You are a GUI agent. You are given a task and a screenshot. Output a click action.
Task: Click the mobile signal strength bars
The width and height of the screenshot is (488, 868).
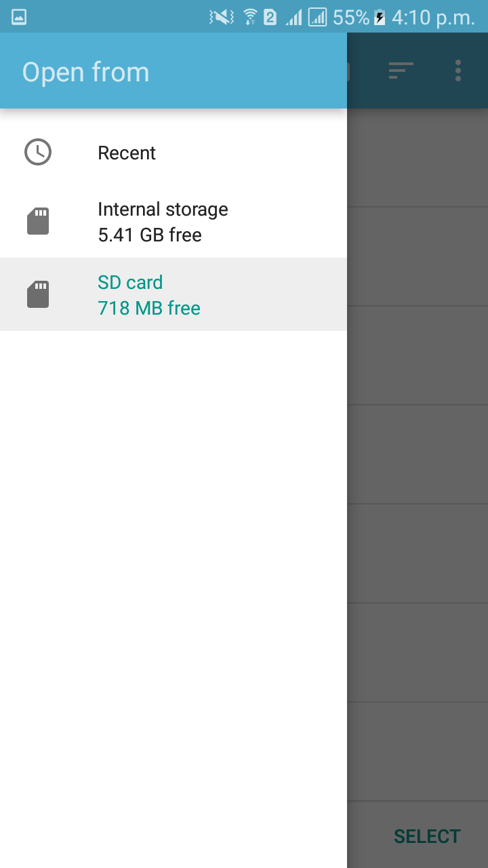[x=293, y=17]
